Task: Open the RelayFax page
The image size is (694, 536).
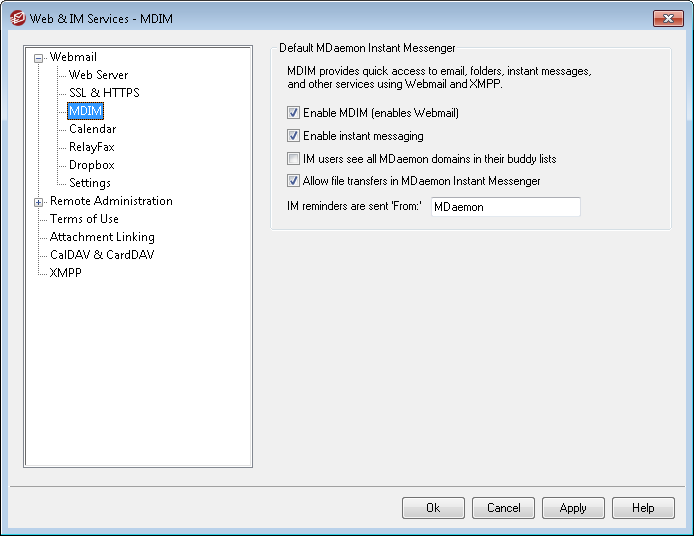Action: tap(92, 147)
